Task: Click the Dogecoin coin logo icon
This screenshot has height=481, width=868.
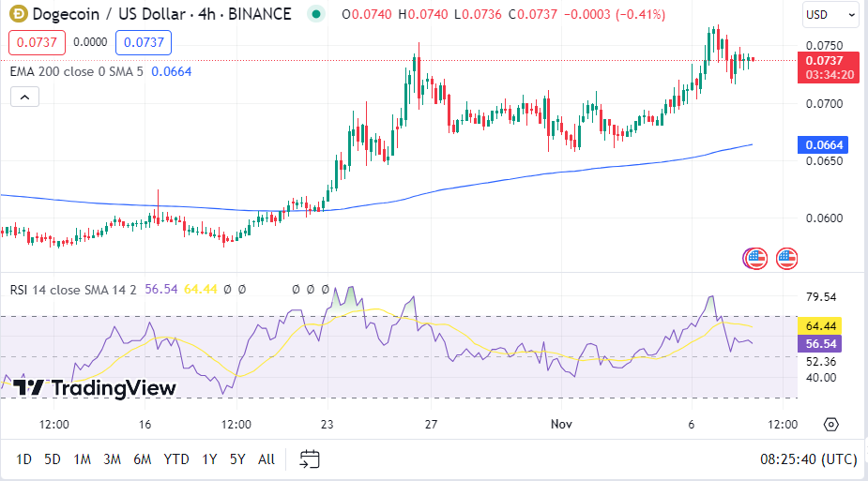Action: point(18,14)
